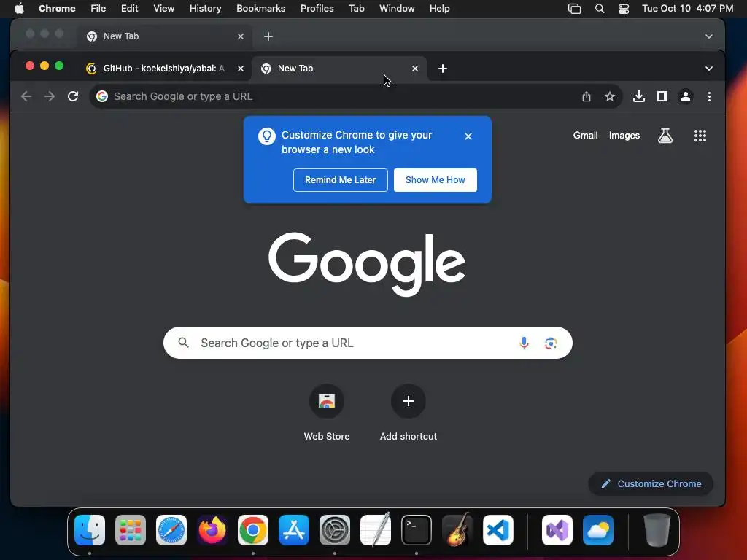Open a new tab in front window
This screenshot has width=747, height=560.
443,69
